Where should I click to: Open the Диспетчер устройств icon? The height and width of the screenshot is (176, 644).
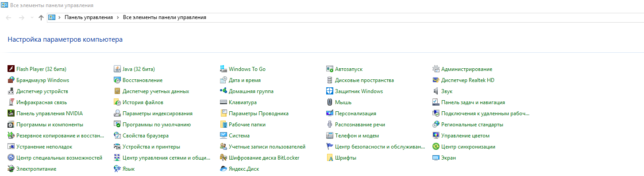12,91
